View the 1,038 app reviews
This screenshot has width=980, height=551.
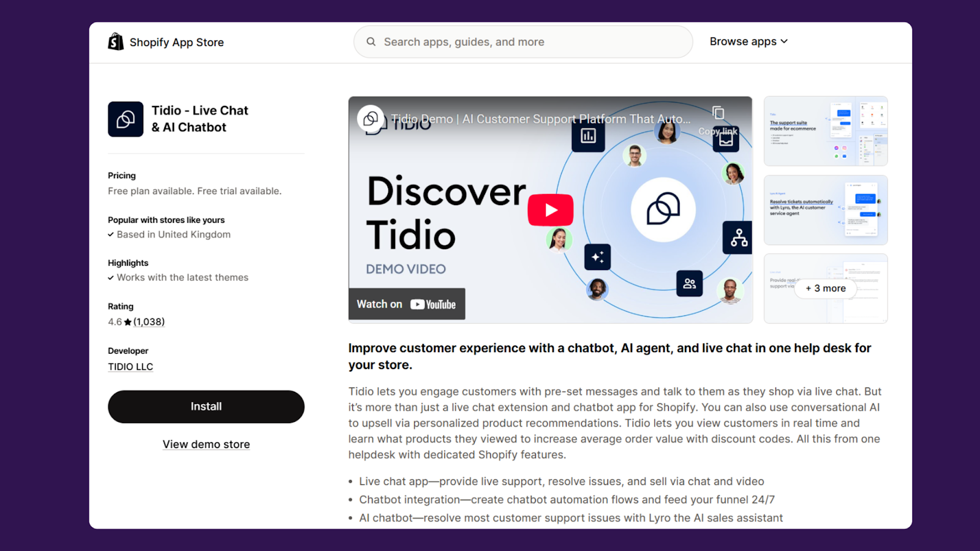[x=148, y=321]
